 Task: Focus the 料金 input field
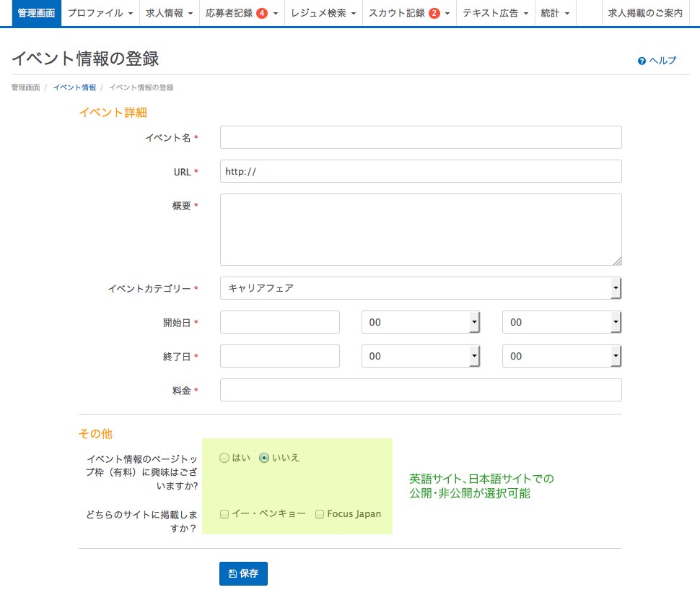point(421,390)
